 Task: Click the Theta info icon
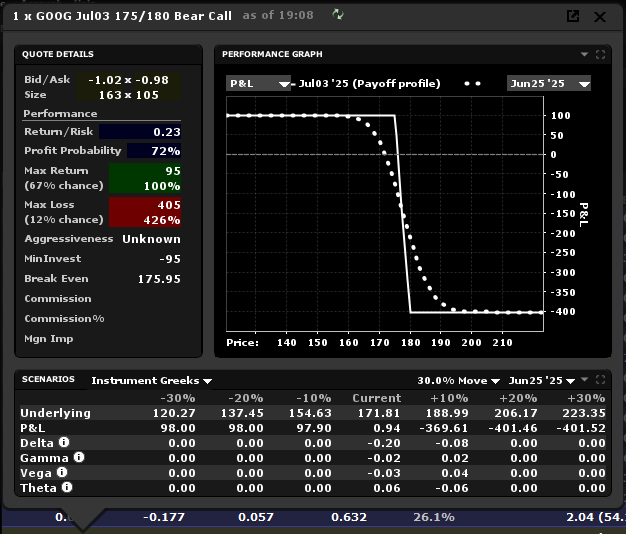point(67,488)
